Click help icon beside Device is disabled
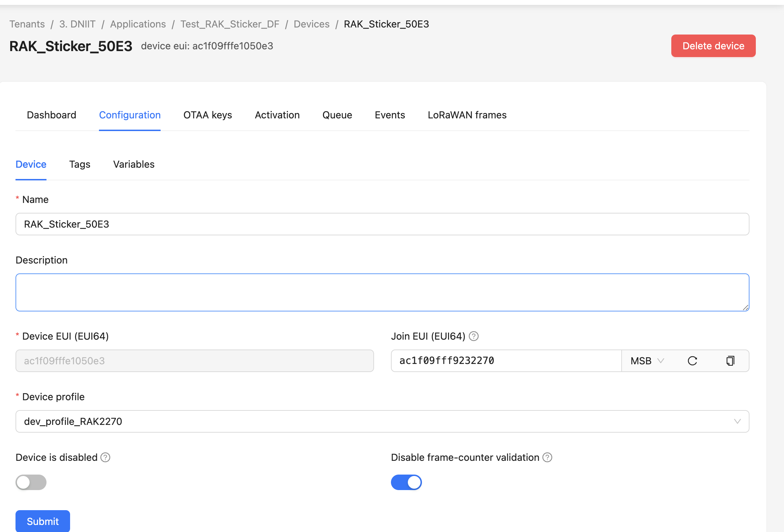784x532 pixels. tap(105, 457)
